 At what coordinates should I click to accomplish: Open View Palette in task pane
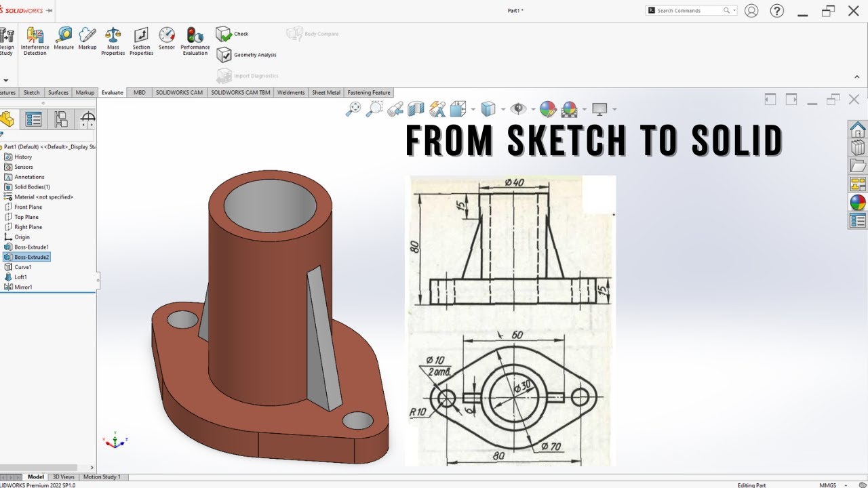(858, 184)
